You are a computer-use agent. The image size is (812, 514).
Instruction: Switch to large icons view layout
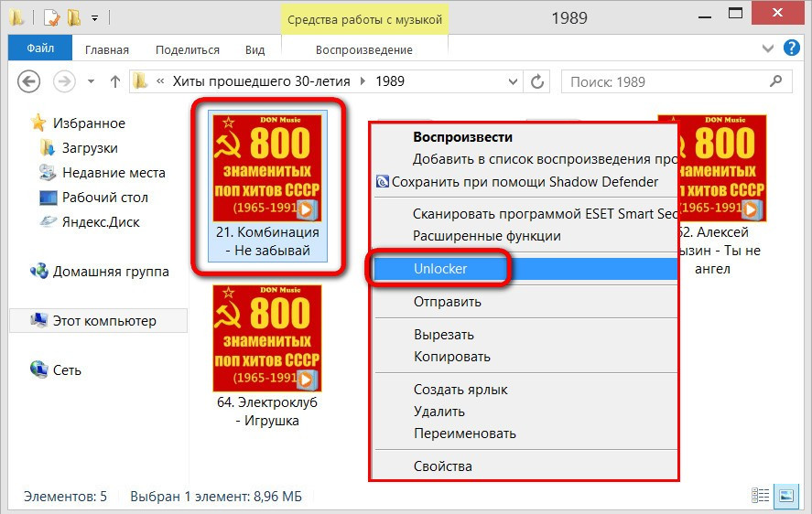pyautogui.click(x=786, y=496)
